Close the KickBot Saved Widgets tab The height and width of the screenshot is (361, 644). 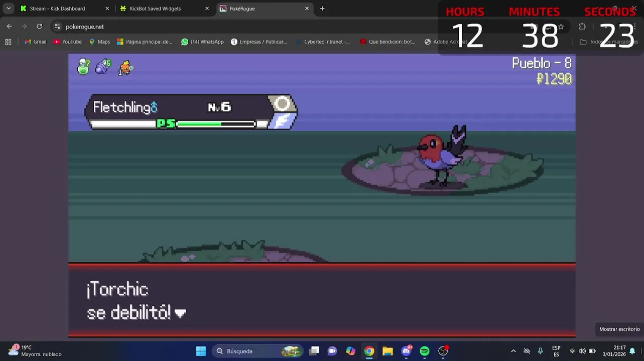pos(207,9)
